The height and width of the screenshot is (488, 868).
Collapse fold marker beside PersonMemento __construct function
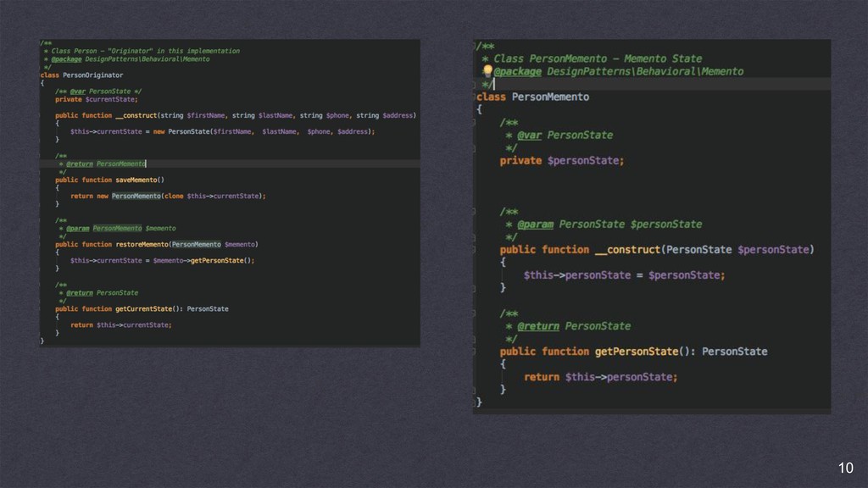click(x=475, y=250)
